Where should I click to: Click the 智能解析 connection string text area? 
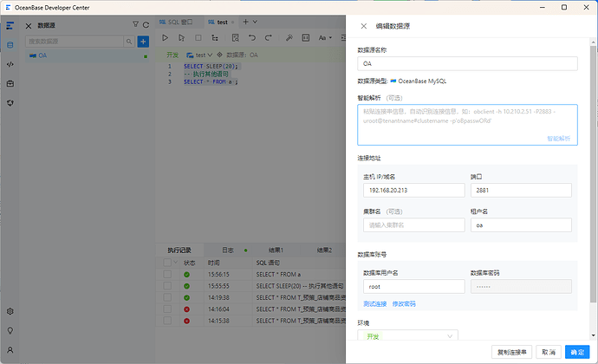pos(467,125)
